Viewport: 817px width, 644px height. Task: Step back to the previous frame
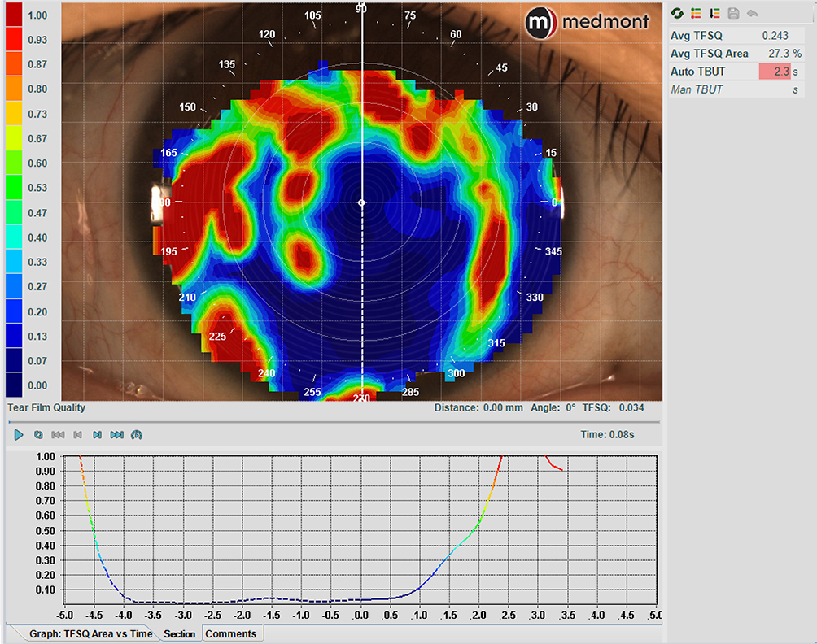[x=77, y=435]
